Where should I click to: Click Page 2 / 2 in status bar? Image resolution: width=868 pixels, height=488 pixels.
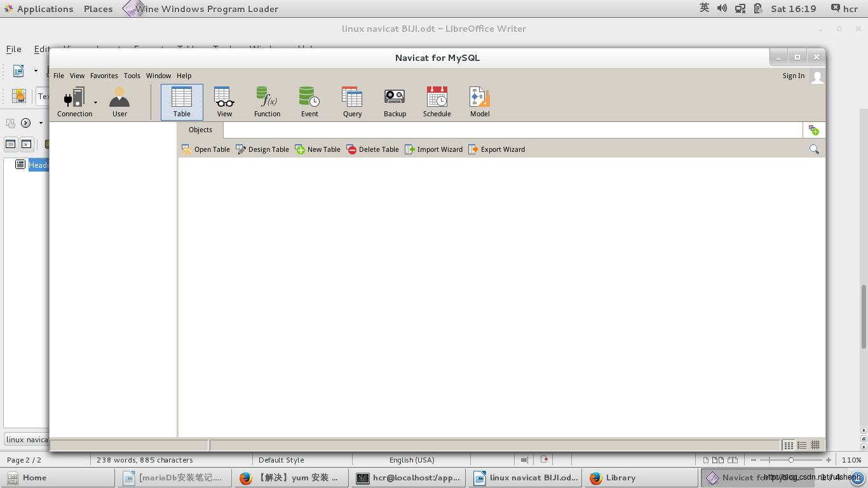[x=24, y=460]
